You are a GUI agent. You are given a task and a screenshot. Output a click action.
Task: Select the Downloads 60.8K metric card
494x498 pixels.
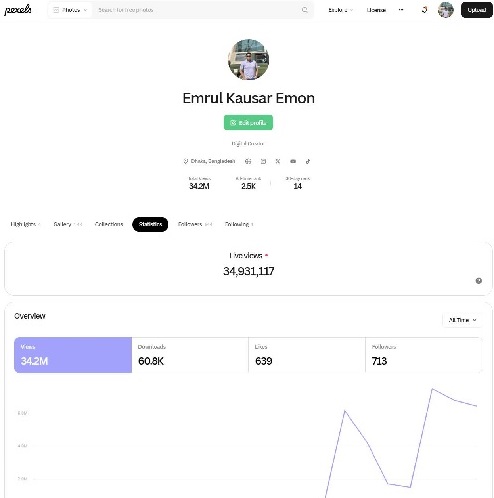(x=190, y=355)
